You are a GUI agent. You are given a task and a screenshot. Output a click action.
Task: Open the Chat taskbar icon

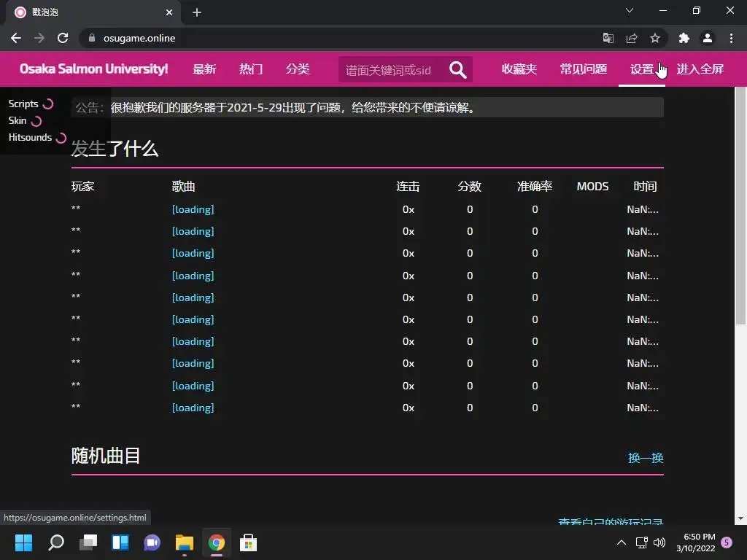pyautogui.click(x=152, y=542)
